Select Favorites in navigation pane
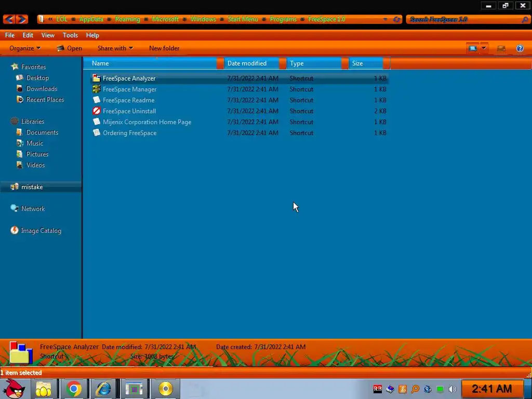 pyautogui.click(x=33, y=67)
